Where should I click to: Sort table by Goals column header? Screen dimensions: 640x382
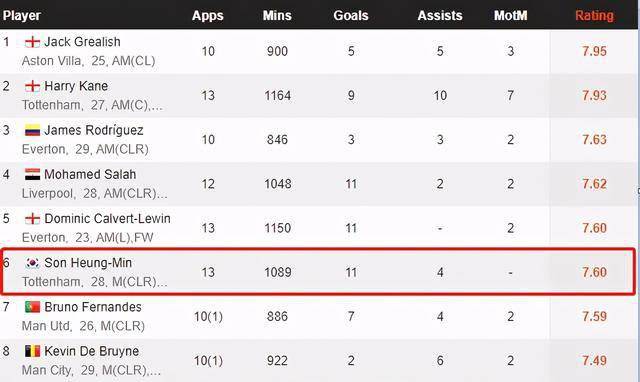click(x=351, y=16)
